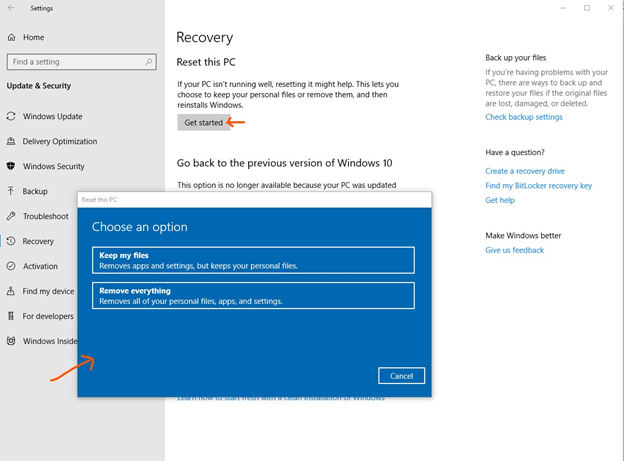Click the Make Windows better heading
This screenshot has height=461, width=624.
(x=523, y=236)
